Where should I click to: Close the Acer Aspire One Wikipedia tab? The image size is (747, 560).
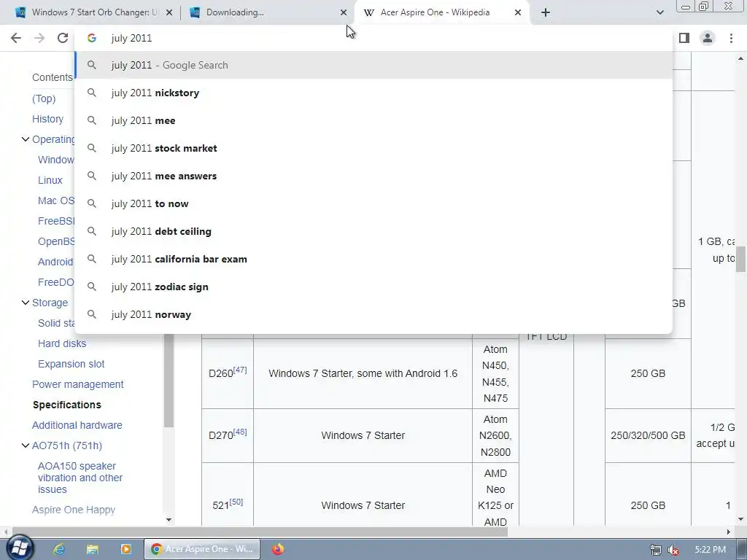[518, 12]
